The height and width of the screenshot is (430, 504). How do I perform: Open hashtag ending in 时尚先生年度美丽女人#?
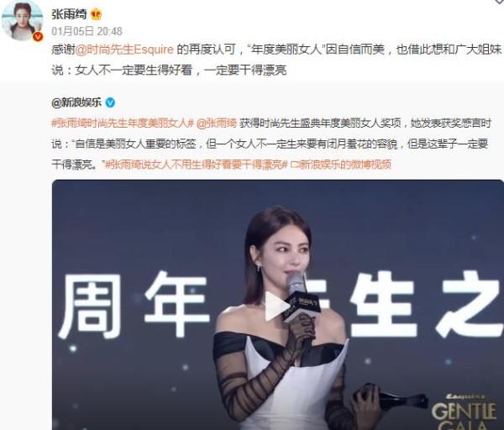(123, 123)
